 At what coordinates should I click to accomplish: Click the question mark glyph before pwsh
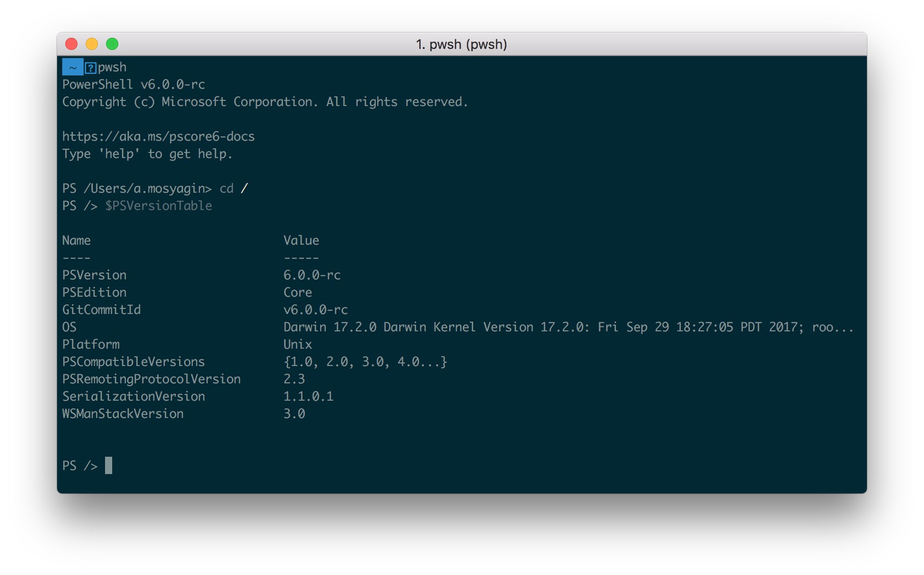[x=90, y=68]
